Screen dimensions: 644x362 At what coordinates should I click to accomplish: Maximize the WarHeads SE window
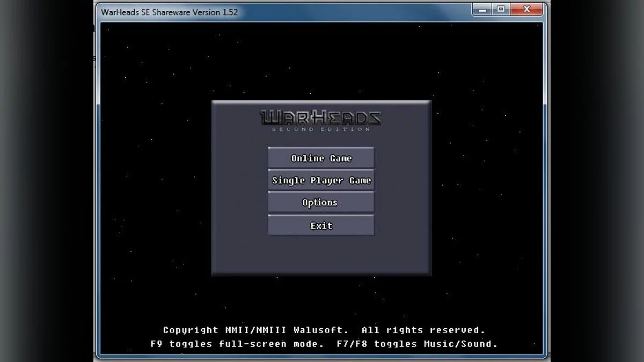click(501, 9)
